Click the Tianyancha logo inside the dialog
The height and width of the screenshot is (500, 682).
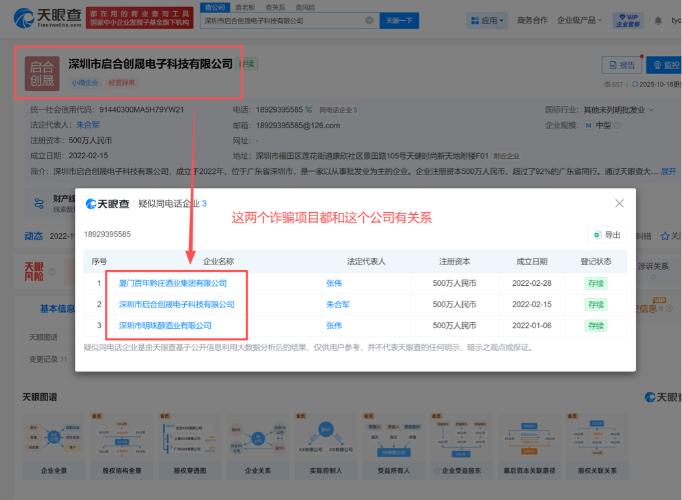coord(107,203)
